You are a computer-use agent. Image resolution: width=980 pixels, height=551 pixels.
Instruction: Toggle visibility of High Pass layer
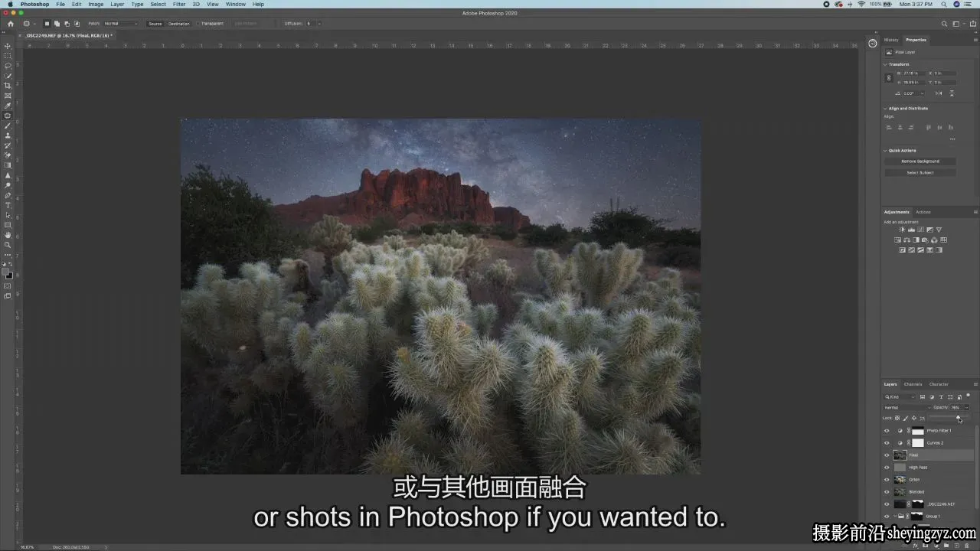(887, 468)
